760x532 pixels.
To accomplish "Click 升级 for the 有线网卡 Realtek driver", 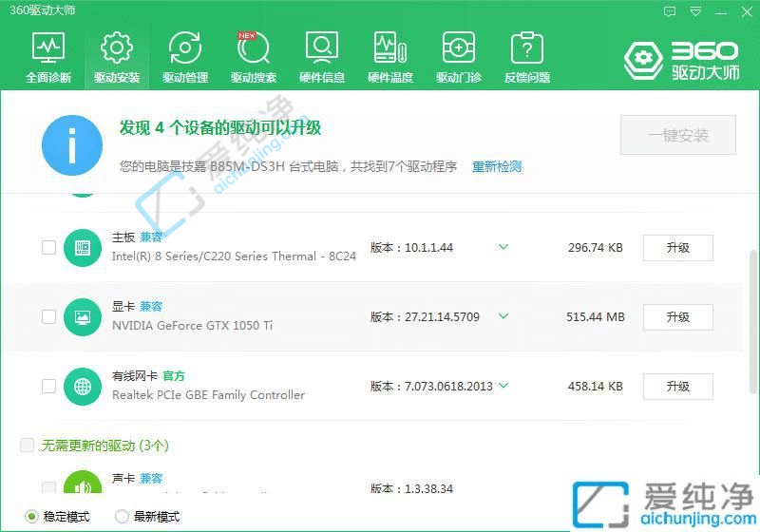I will point(678,386).
